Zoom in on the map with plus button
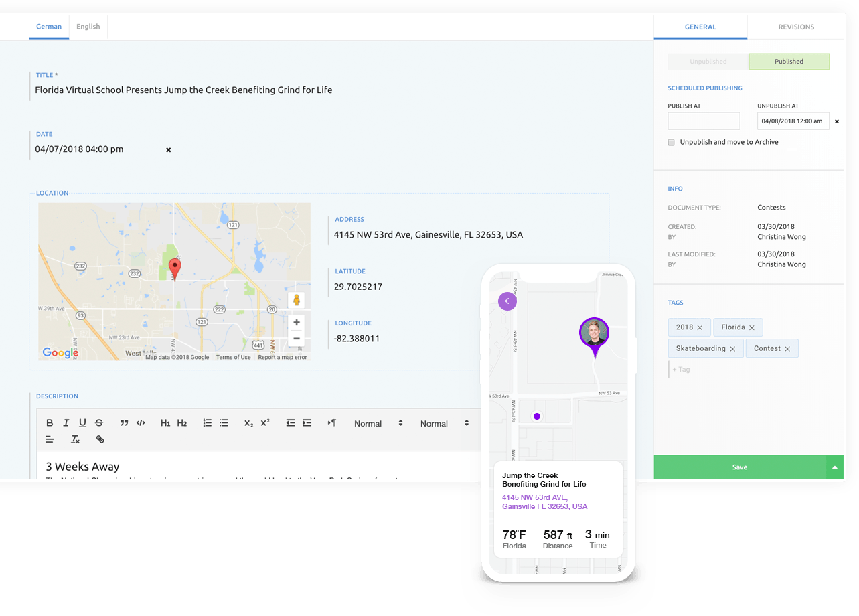The width and height of the screenshot is (859, 616). pos(297,323)
